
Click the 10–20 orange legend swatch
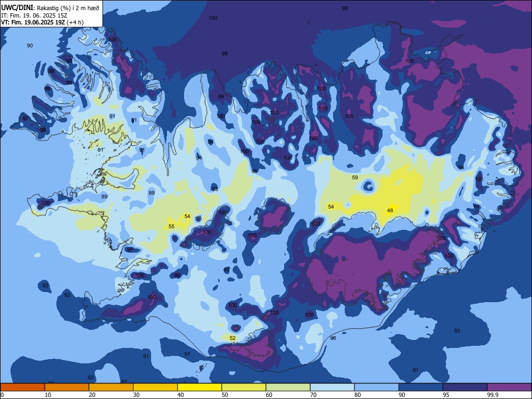point(67,387)
